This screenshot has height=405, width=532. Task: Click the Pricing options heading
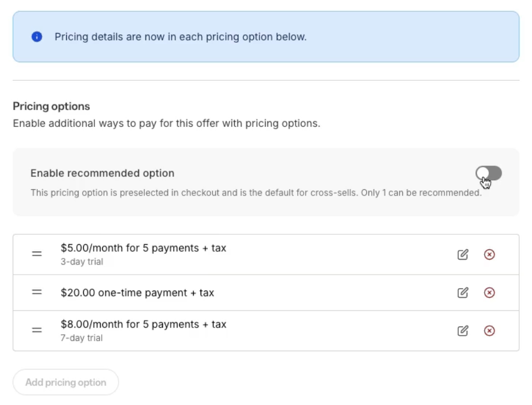tap(51, 106)
